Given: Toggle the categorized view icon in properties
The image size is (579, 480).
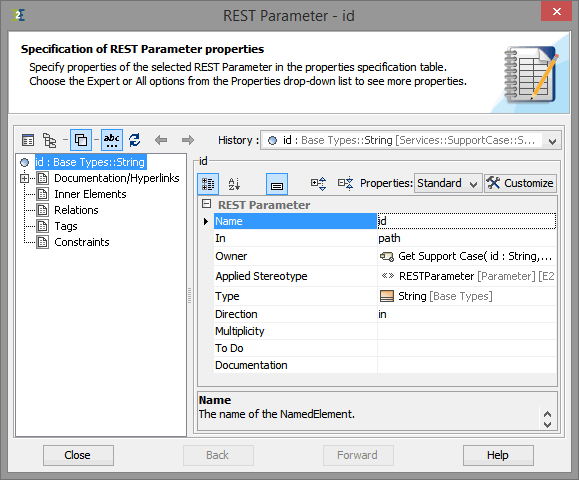Looking at the screenshot, I should [x=208, y=184].
